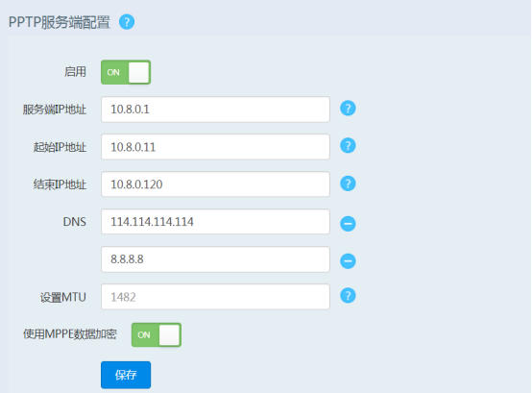
Task: Delete the 8.8.8.8 DNS entry
Action: 348,261
